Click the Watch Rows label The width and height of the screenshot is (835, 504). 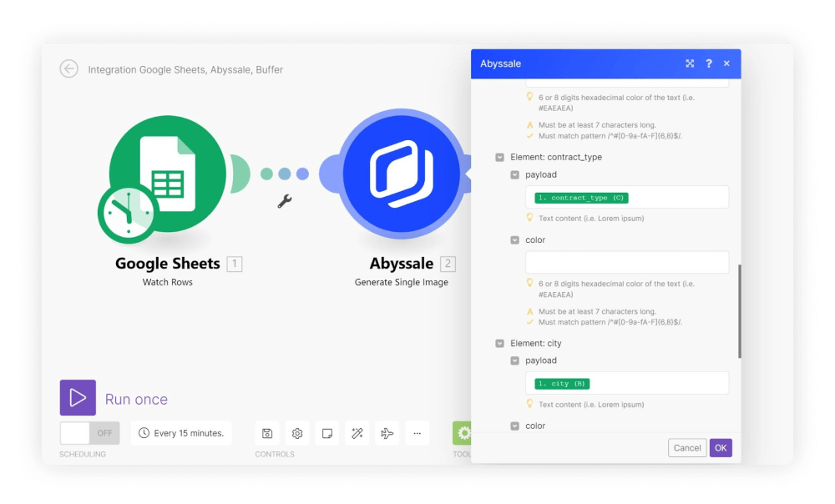click(x=167, y=282)
